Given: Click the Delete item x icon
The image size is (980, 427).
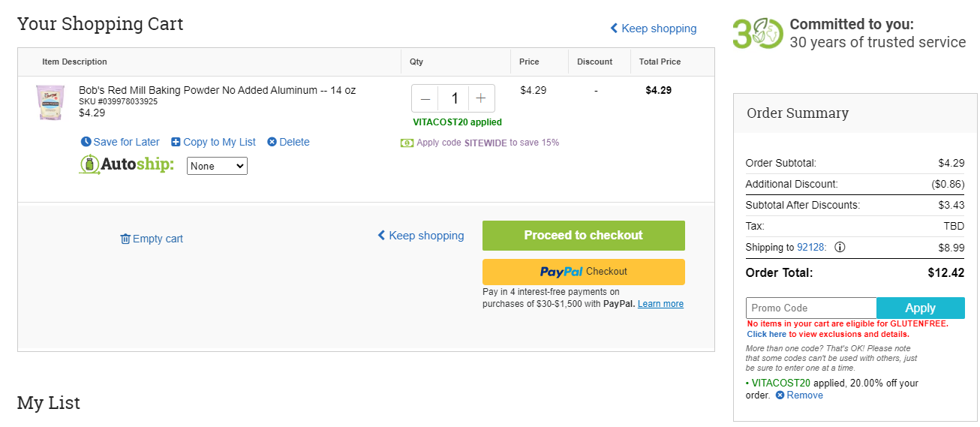Looking at the screenshot, I should pyautogui.click(x=272, y=142).
